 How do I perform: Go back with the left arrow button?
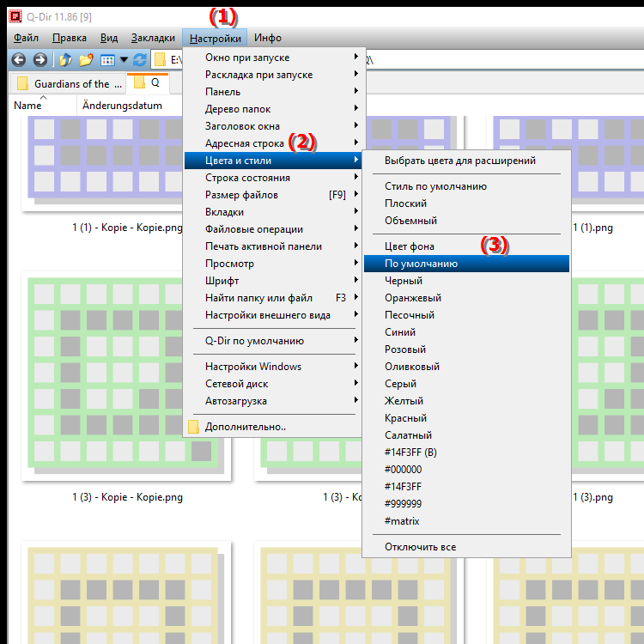[19, 60]
